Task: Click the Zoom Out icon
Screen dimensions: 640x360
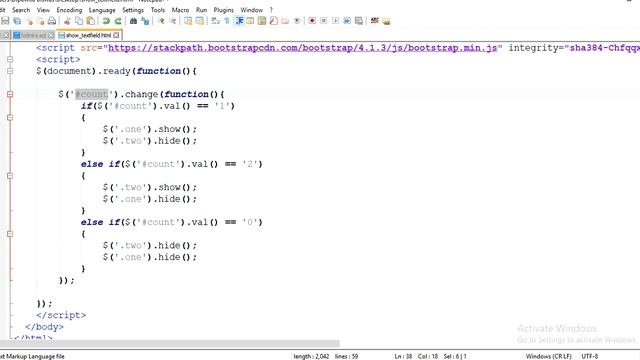Action: click(x=173, y=21)
